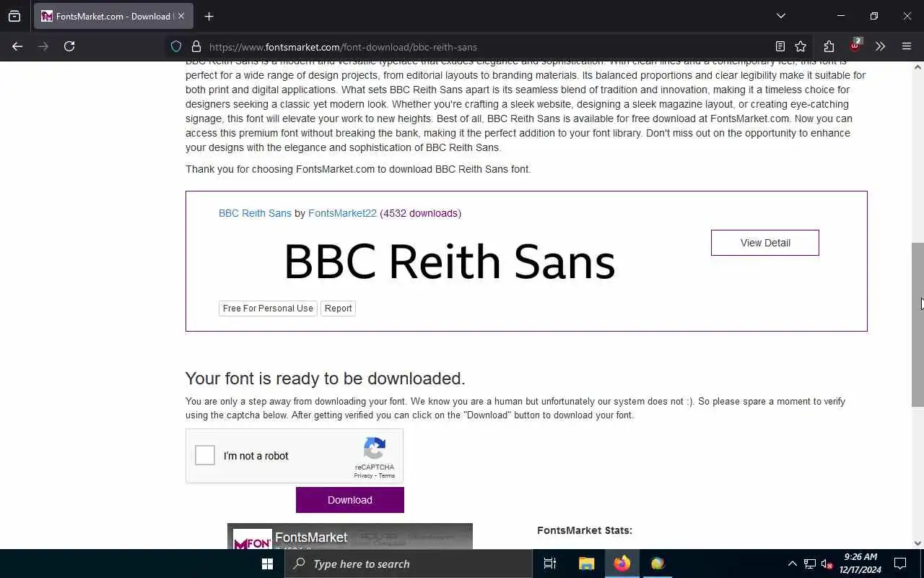Expand the list all tabs chevron
The image size is (924, 578).
780,16
